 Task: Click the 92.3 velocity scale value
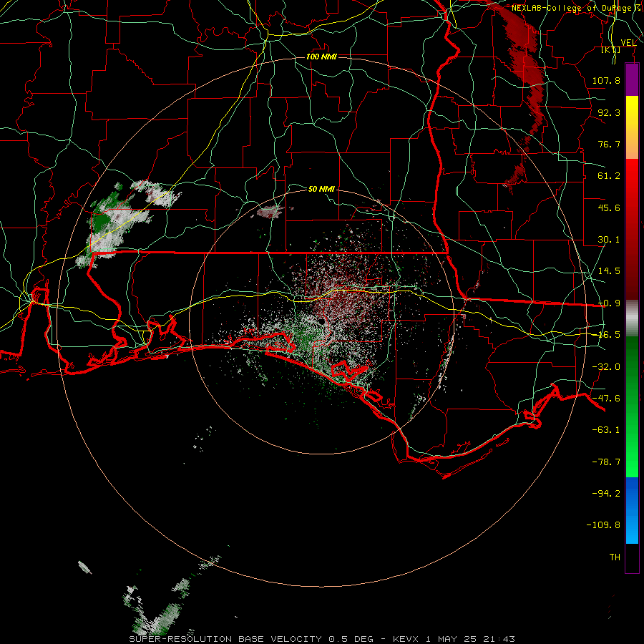coord(609,112)
